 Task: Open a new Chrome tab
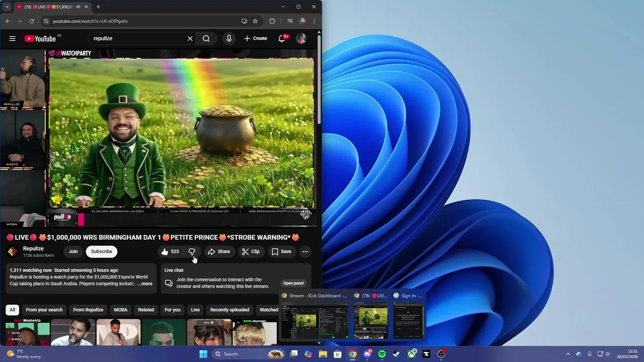(x=98, y=7)
